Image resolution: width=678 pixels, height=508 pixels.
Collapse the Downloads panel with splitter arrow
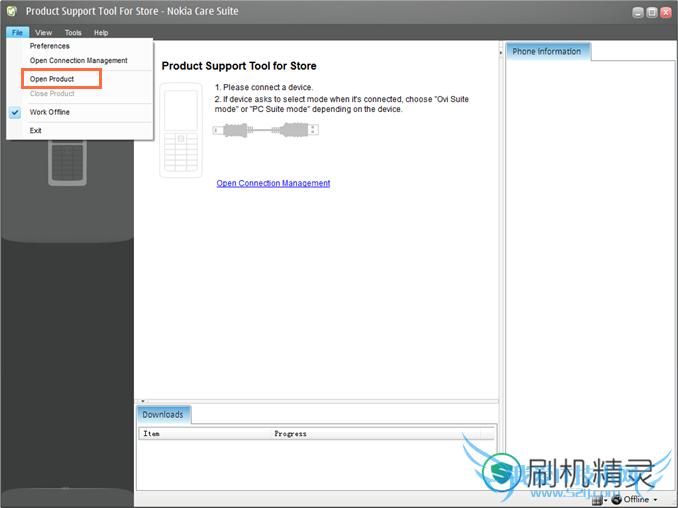[x=143, y=401]
